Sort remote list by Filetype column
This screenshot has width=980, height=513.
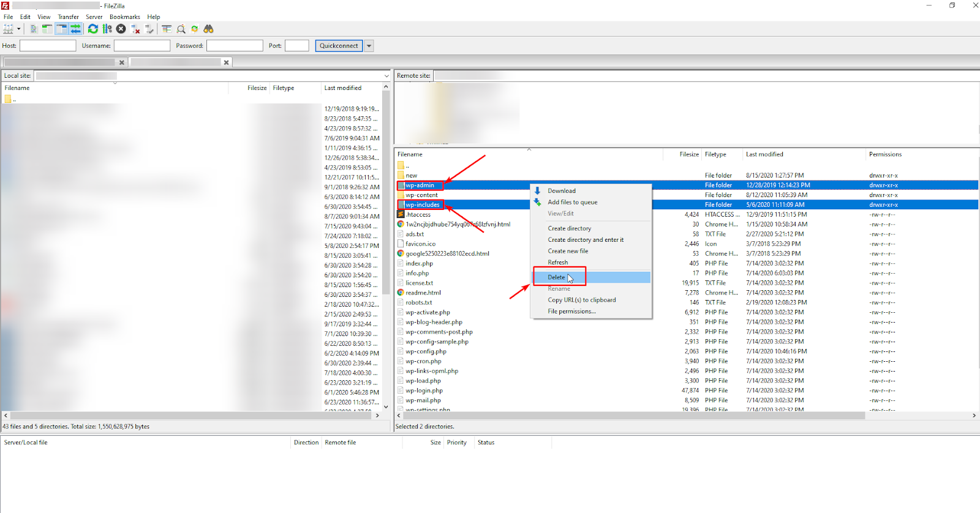tap(715, 154)
